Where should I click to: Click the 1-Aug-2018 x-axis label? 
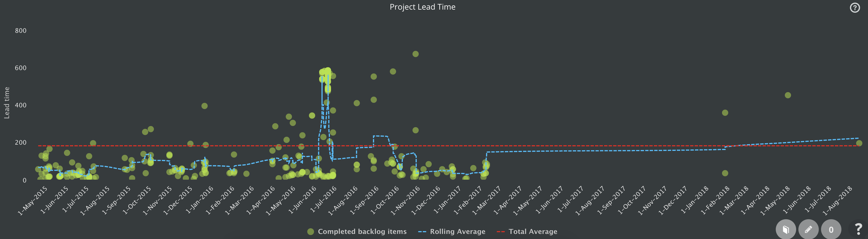point(838,200)
